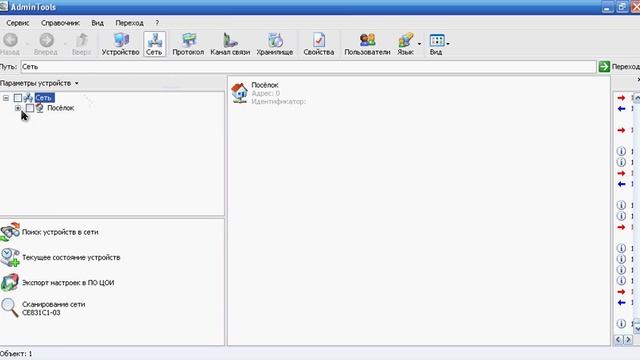The image size is (640, 360).
Task: Click the topmost blue arrow in the log panel
Action: click(621, 109)
